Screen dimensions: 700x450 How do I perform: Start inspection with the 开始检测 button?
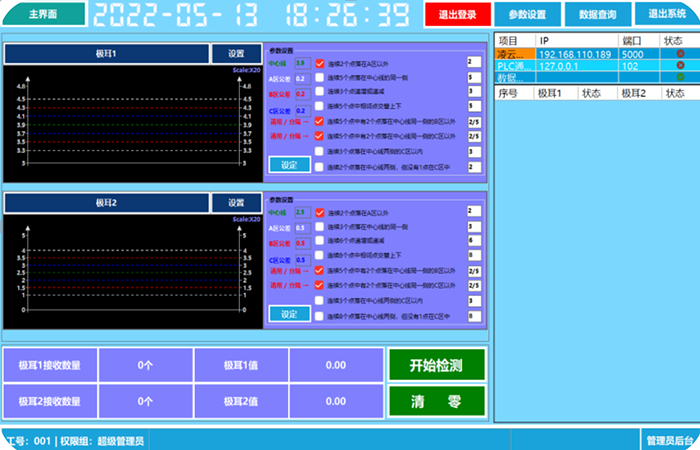click(436, 365)
